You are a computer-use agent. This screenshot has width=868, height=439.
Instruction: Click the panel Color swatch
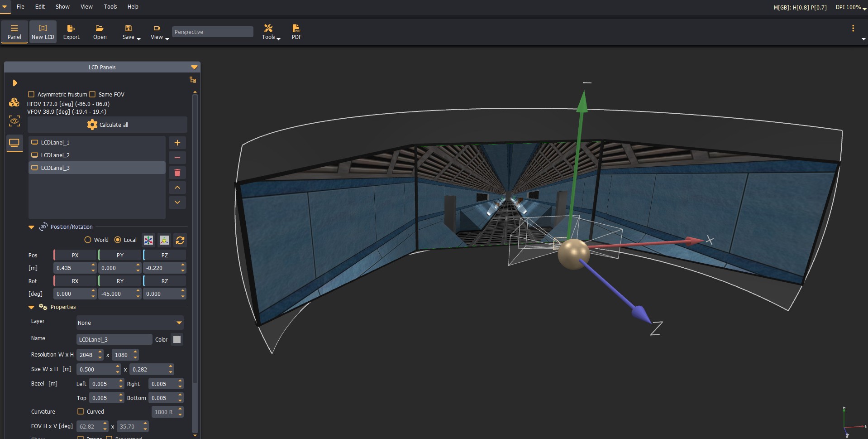pyautogui.click(x=177, y=339)
